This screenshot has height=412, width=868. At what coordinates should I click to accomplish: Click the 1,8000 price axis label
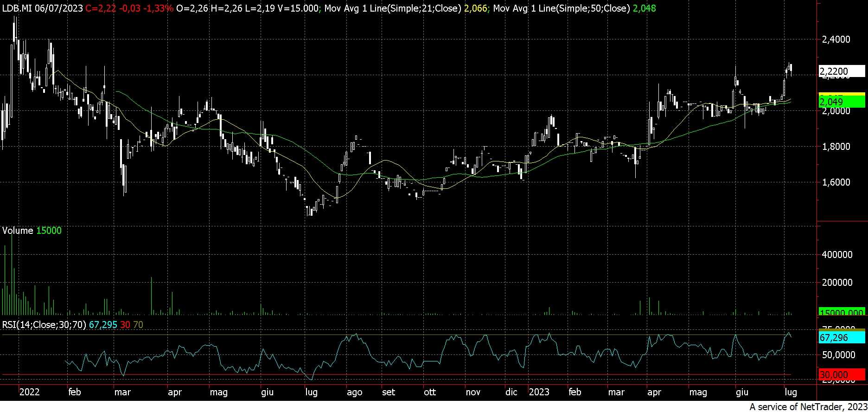pyautogui.click(x=836, y=147)
